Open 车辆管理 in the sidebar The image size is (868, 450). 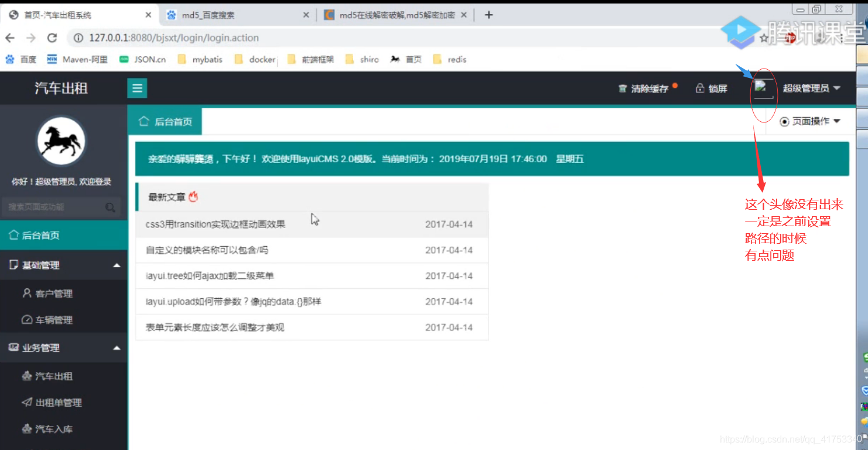coord(63,320)
